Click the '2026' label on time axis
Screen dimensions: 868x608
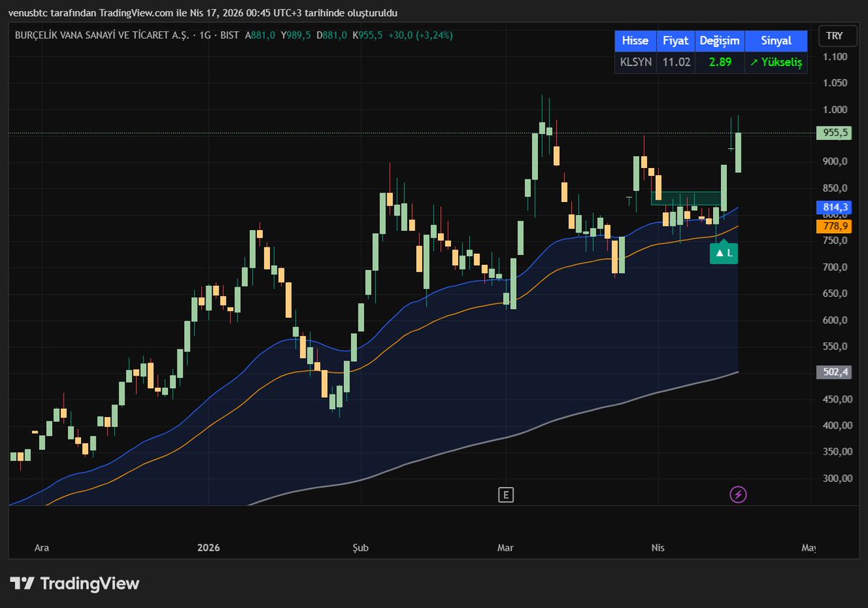[208, 548]
